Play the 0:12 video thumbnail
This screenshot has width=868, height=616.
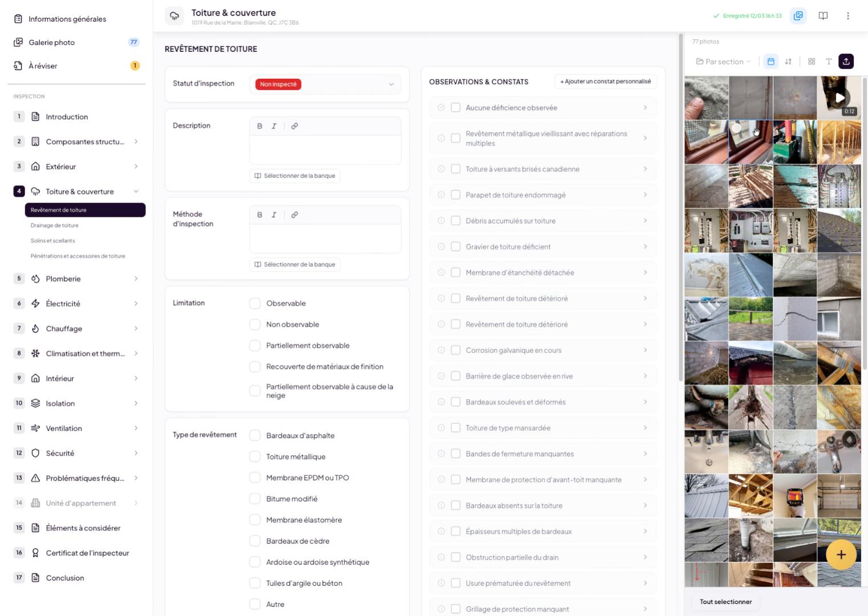839,98
